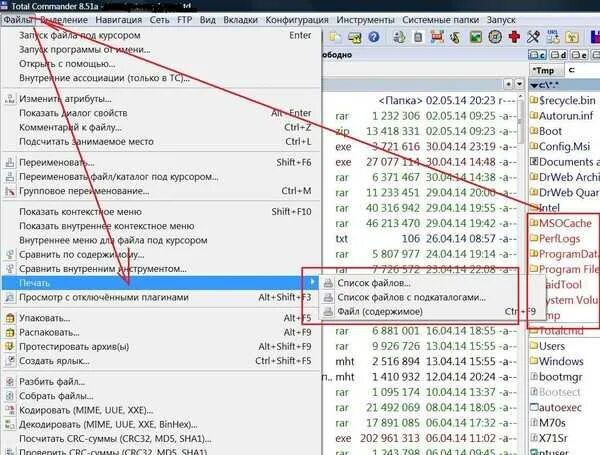Image resolution: width=600 pixels, height=455 pixels.
Task: Click the green picture toolbar icon
Action: click(476, 37)
